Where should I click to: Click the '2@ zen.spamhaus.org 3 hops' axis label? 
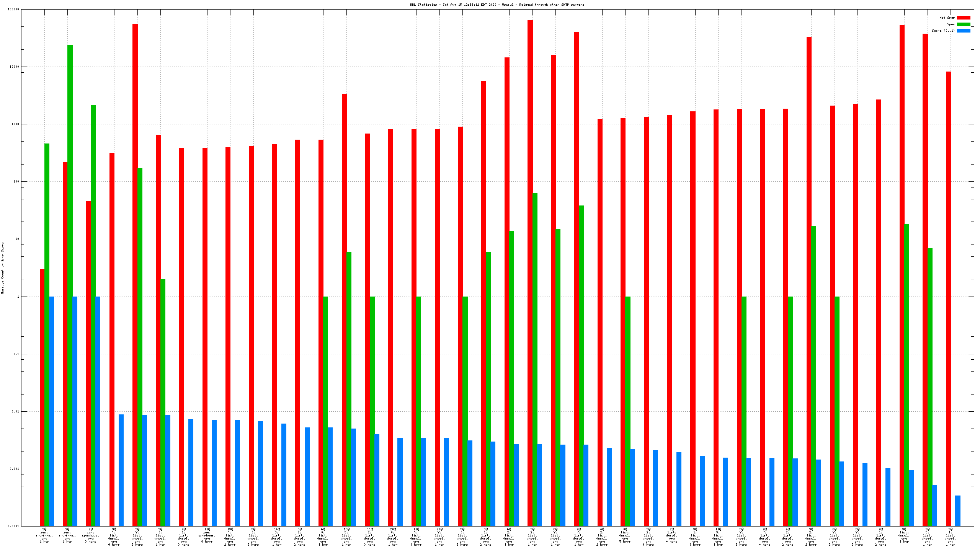(x=91, y=535)
